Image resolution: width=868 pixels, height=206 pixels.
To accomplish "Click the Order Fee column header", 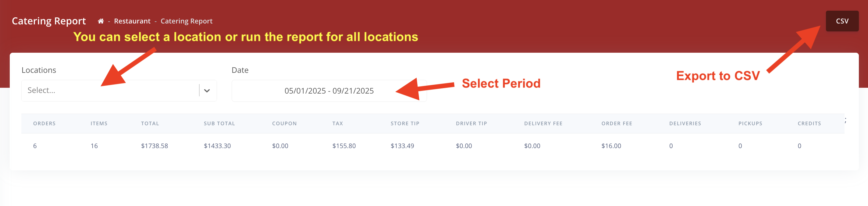I will pos(616,123).
